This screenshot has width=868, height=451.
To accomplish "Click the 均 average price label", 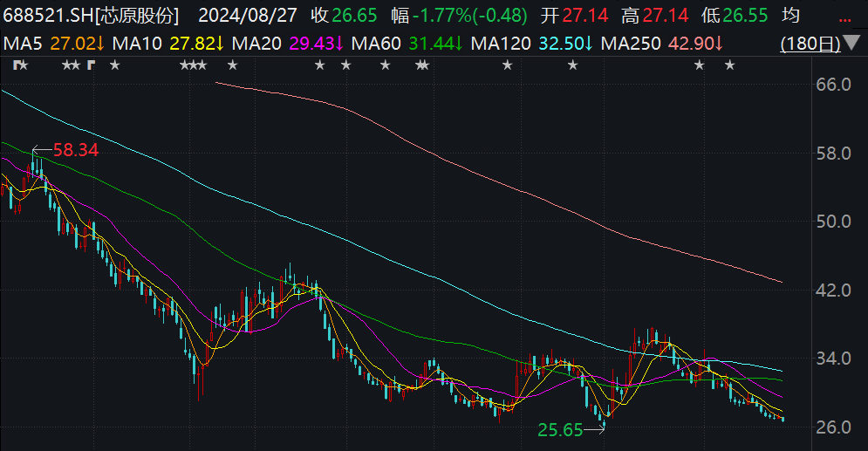I will pyautogui.click(x=791, y=16).
